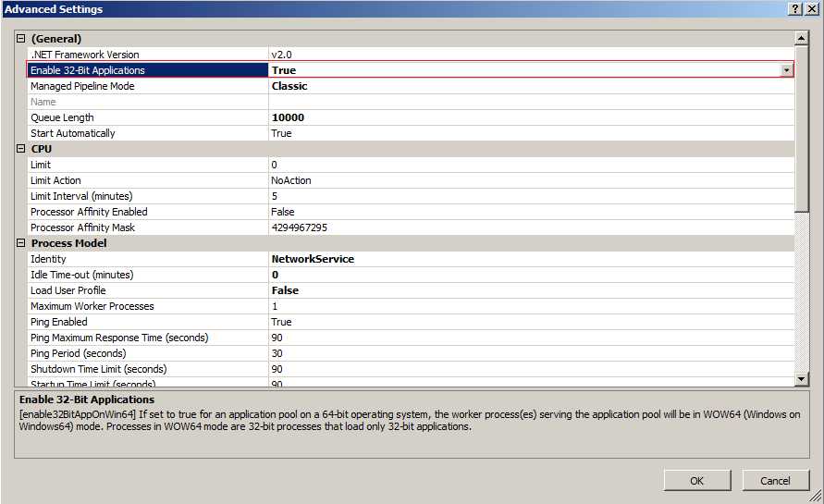Click the True value for Start Automatically
Viewport: 824px width, 504px height.
click(281, 133)
